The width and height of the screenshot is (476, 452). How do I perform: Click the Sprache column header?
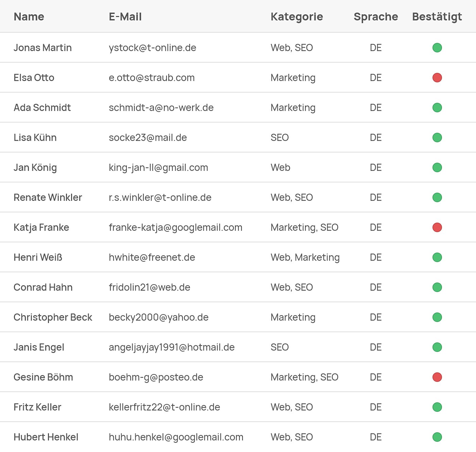coord(376,17)
